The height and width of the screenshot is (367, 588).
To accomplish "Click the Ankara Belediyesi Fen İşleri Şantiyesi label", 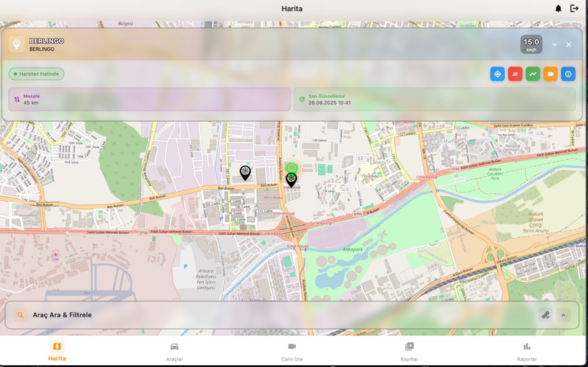I will click(x=206, y=279).
